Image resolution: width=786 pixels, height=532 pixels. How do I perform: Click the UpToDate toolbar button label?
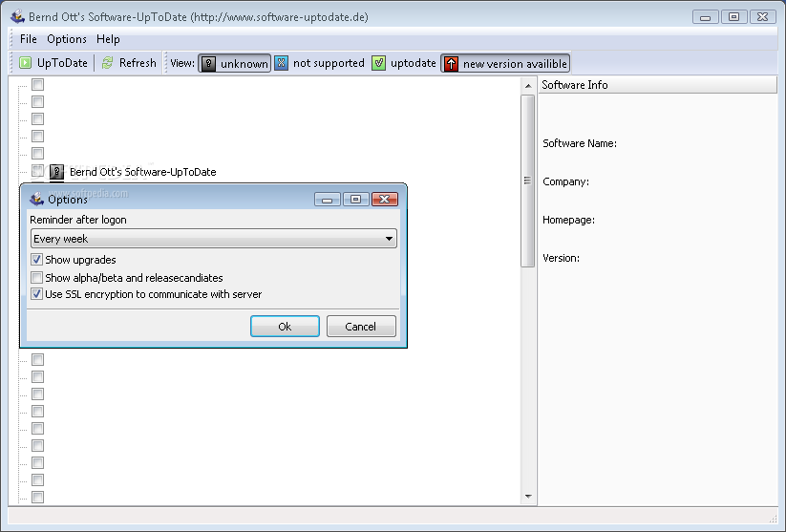coord(62,63)
